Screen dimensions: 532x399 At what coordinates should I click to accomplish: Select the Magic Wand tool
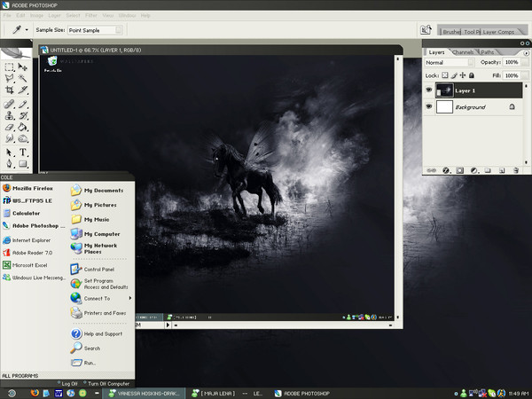tap(22, 78)
